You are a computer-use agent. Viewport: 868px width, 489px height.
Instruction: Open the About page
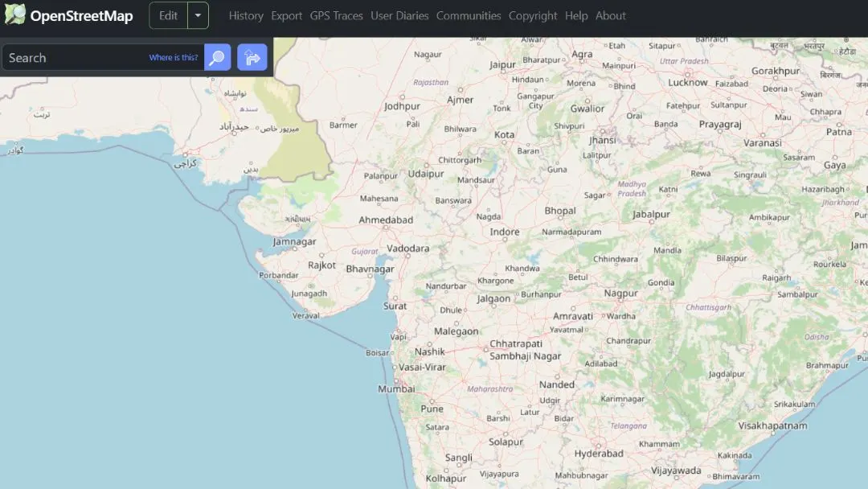click(x=611, y=16)
